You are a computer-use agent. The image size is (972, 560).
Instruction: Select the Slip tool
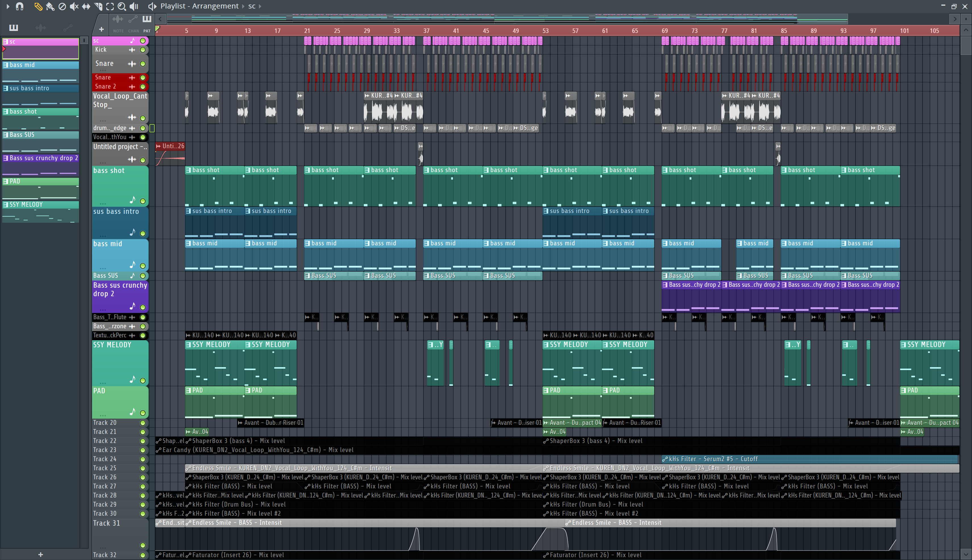point(86,6)
